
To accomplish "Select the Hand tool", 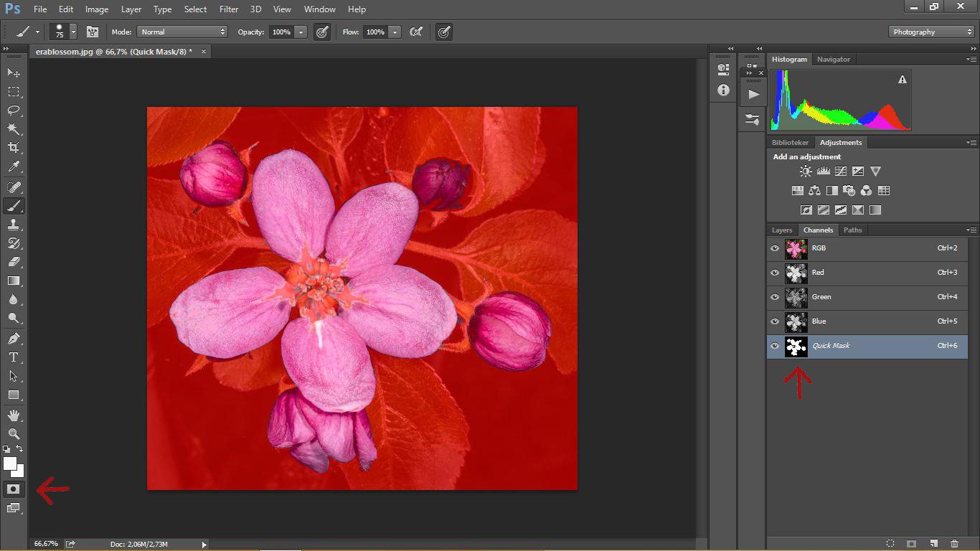I will [14, 415].
